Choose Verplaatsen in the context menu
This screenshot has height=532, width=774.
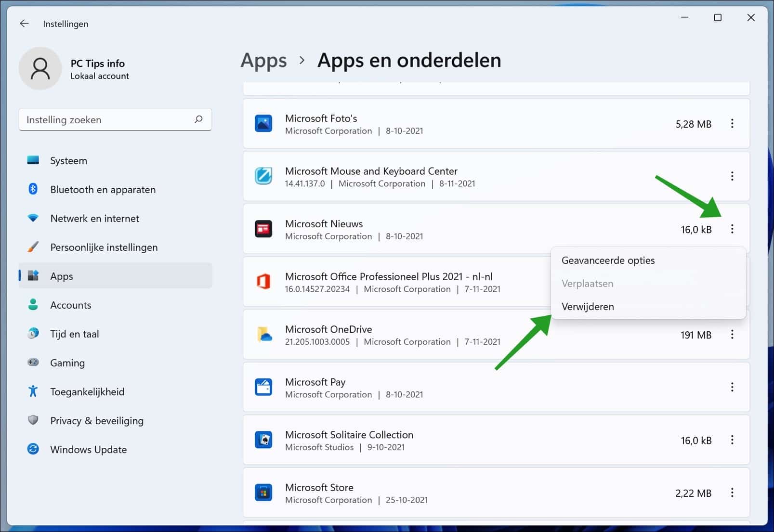[x=648, y=284]
